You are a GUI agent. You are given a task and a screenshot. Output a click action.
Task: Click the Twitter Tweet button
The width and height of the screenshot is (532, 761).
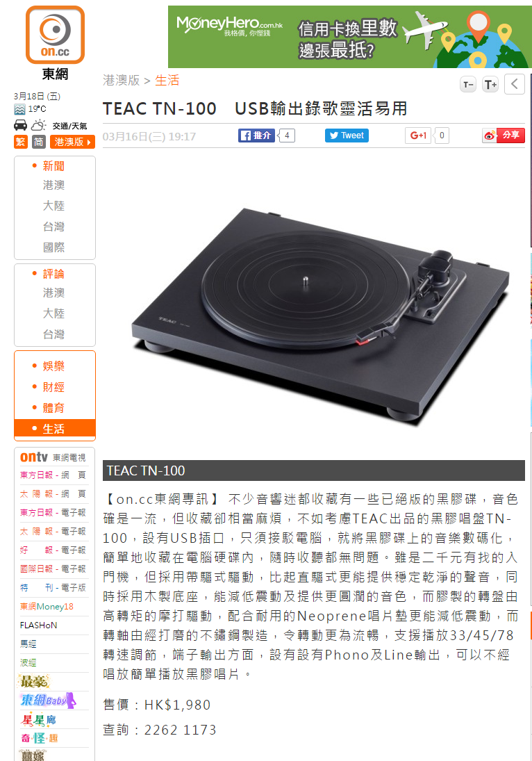(347, 136)
